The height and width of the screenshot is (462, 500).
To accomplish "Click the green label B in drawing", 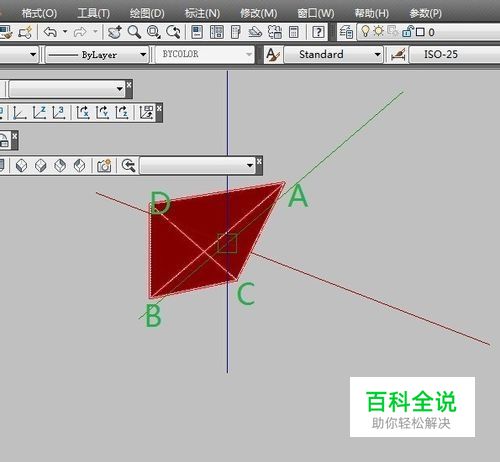I will click(154, 316).
